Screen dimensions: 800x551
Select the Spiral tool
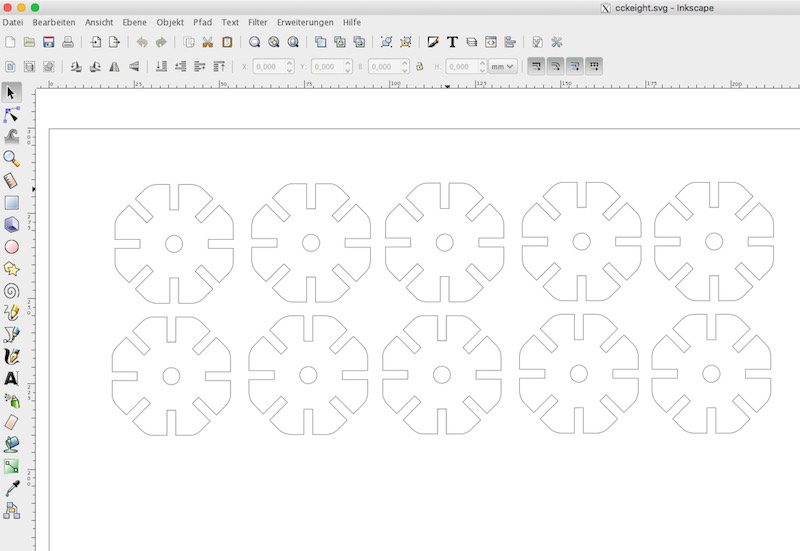pyautogui.click(x=11, y=291)
